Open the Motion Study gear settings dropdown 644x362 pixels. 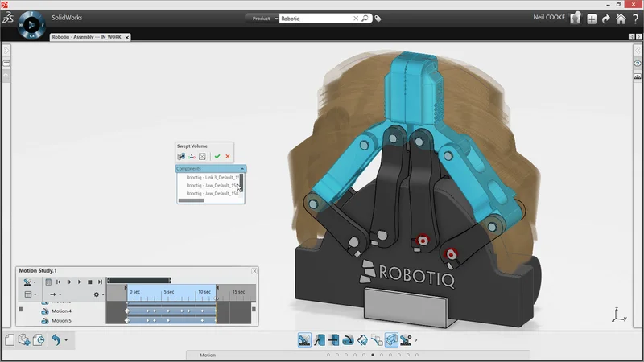pos(98,294)
